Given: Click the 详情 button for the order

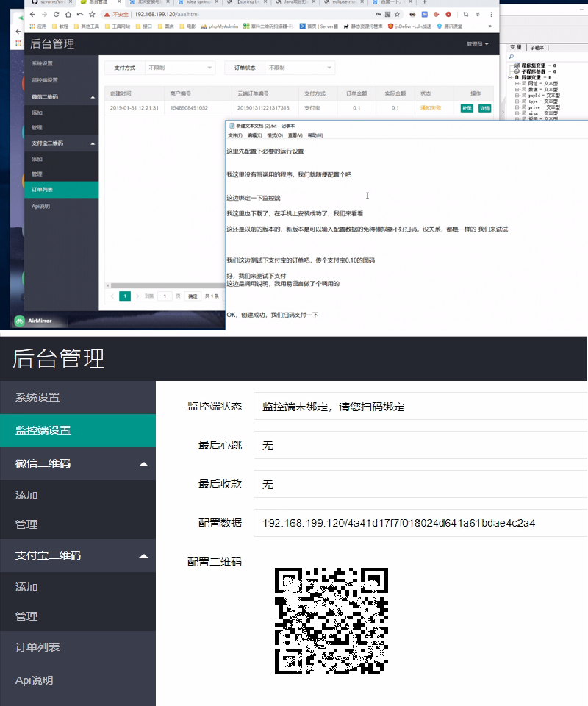Looking at the screenshot, I should tap(485, 107).
